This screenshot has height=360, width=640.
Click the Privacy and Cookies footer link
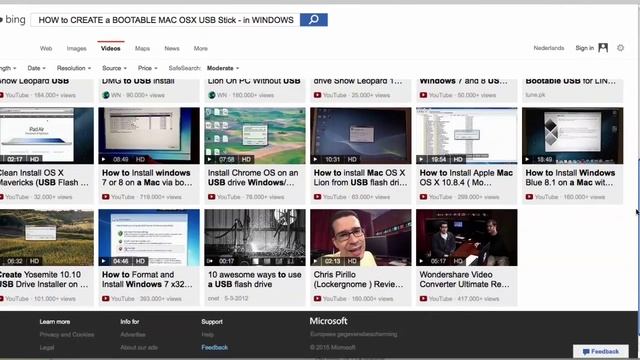(67, 334)
